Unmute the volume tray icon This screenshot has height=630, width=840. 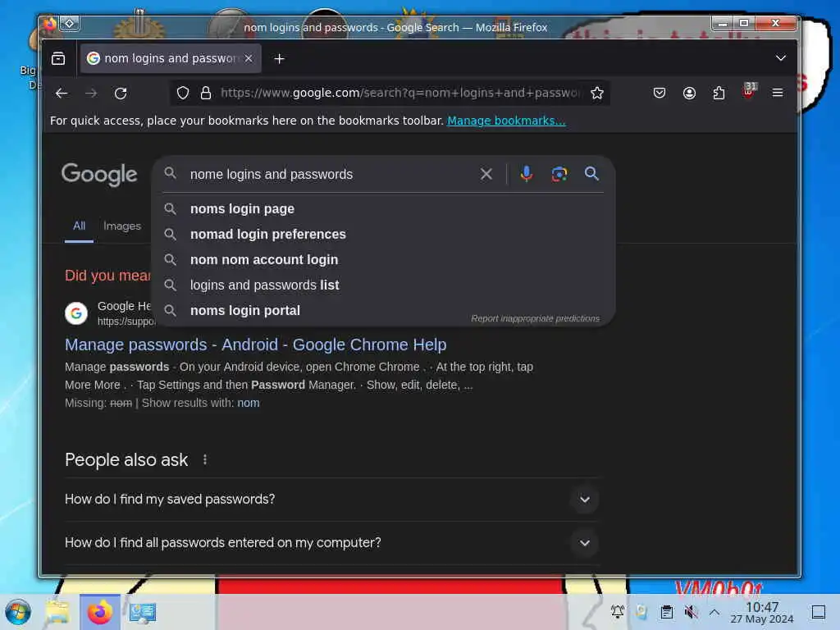[691, 612]
